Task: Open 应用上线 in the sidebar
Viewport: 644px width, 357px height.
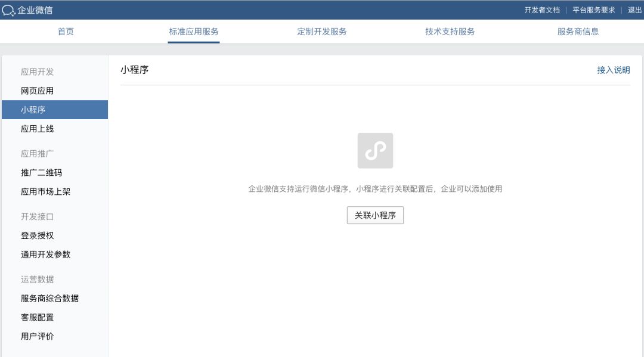Action: point(55,129)
